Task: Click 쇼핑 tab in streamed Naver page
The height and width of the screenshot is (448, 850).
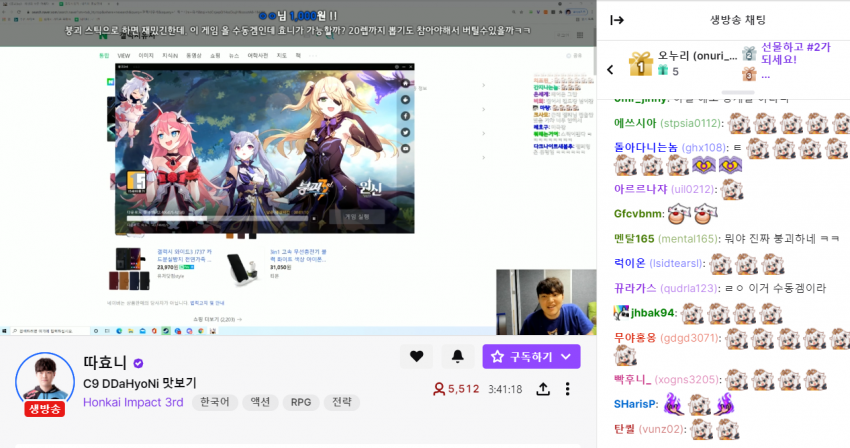Action: (x=215, y=55)
